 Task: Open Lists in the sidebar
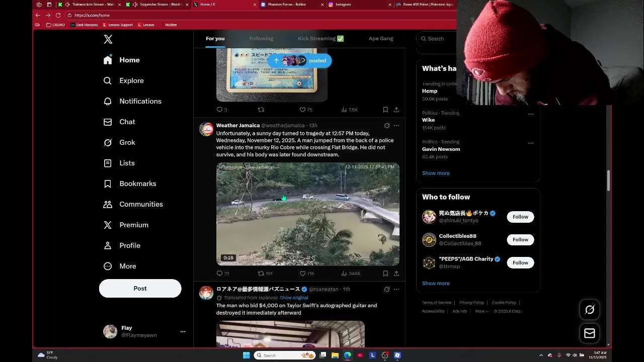(x=119, y=163)
